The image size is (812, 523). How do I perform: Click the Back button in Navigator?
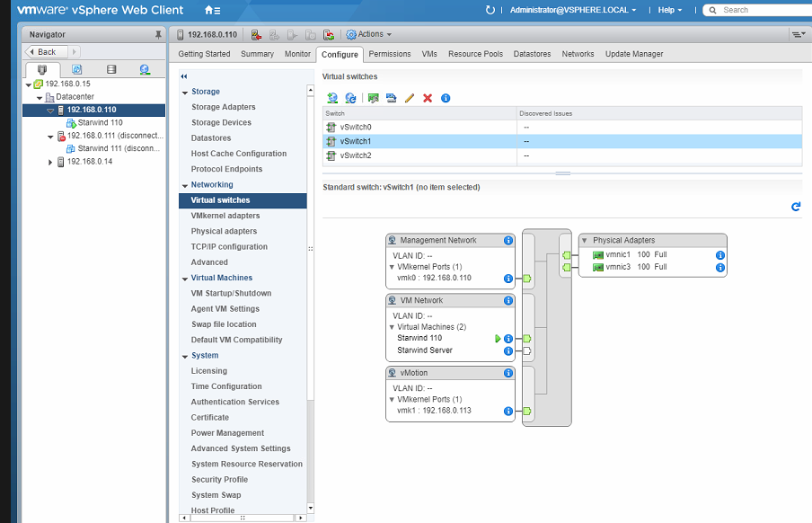pyautogui.click(x=47, y=52)
